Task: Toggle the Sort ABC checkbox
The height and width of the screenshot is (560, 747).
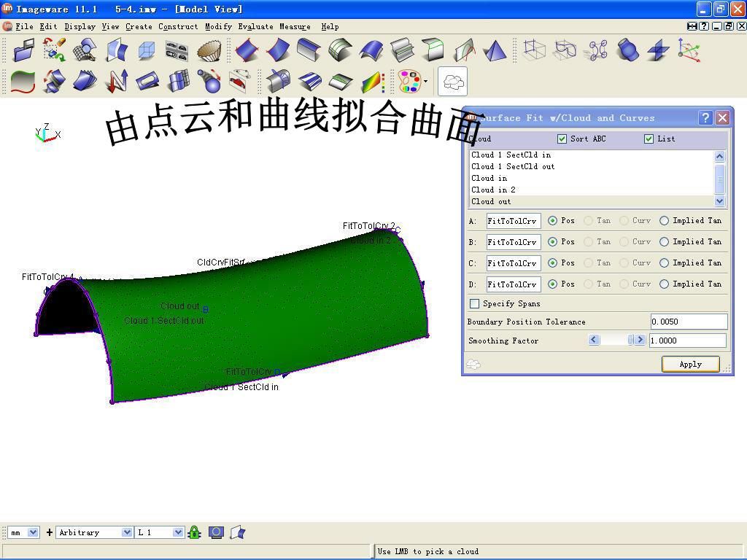Action: [x=562, y=139]
